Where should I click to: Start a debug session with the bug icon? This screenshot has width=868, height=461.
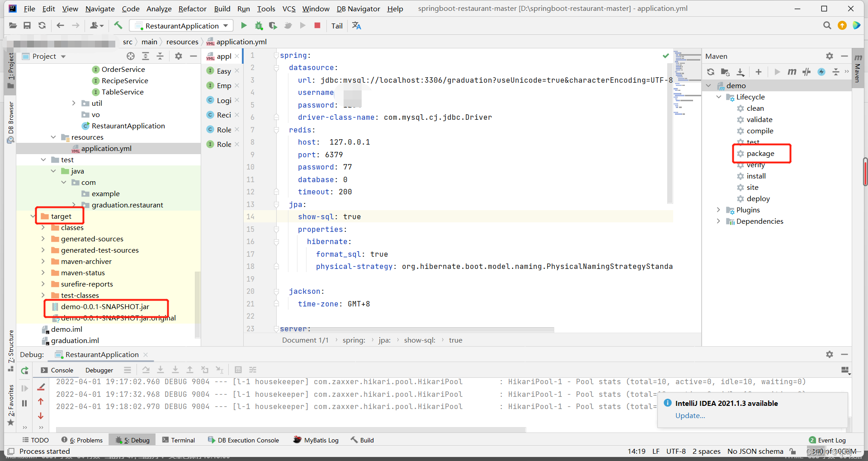click(259, 26)
